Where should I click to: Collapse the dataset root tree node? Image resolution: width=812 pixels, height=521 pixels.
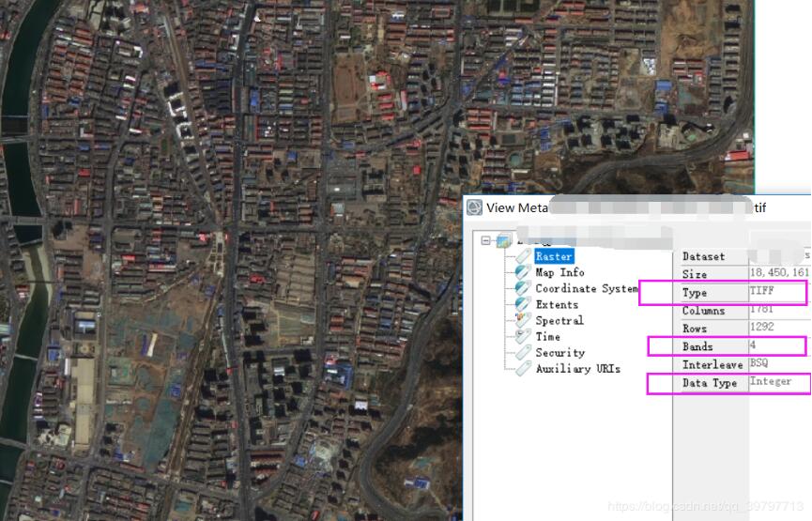pyautogui.click(x=486, y=240)
